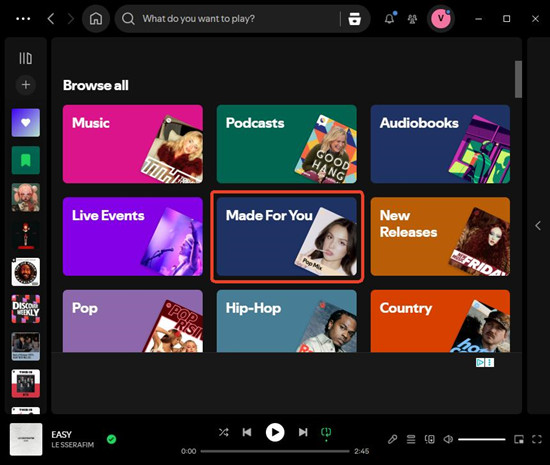Open the Podcasts category card

click(x=287, y=144)
